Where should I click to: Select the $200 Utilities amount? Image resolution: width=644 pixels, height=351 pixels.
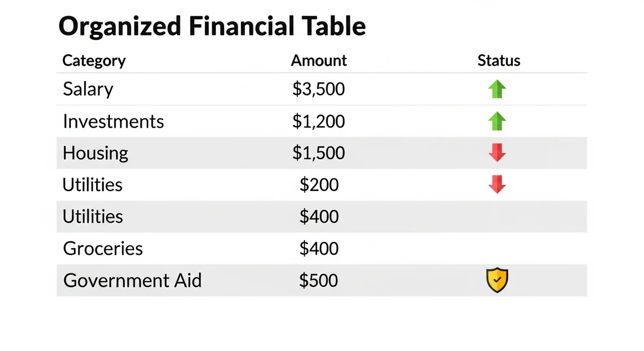(319, 185)
